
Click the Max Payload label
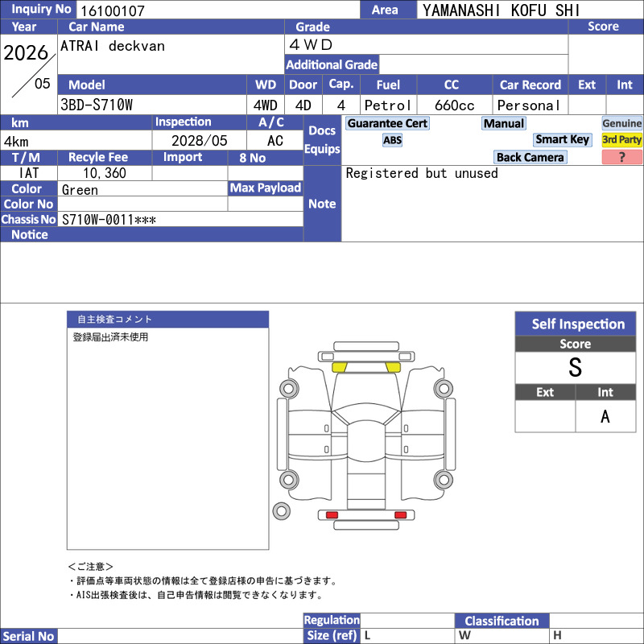265,188
